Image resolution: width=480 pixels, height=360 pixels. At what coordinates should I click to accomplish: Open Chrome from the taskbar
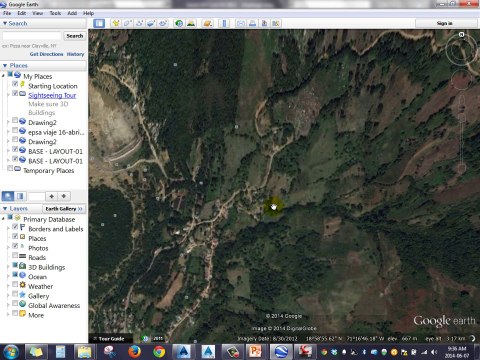pos(159,352)
